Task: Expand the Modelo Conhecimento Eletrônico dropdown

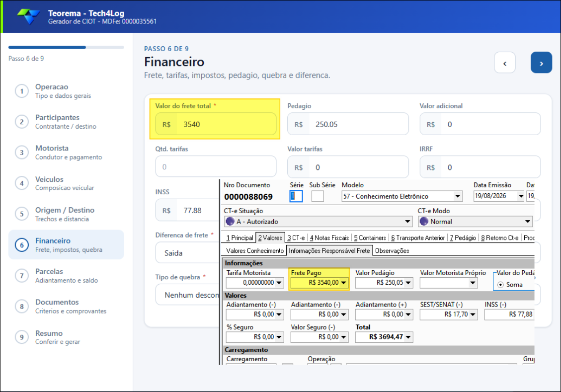Action: coord(457,196)
